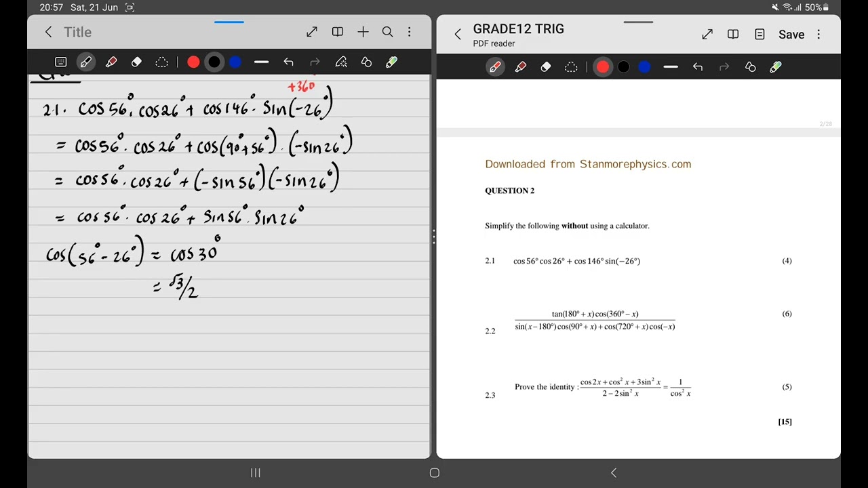Image resolution: width=868 pixels, height=488 pixels.
Task: Select the lasso tool in the PDF reader
Action: (571, 66)
